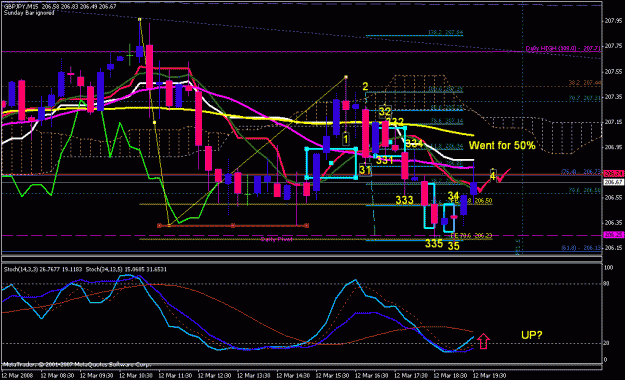Click the '12 Mar 12:30' time axis label
The image size is (625, 380).
[x=214, y=376]
